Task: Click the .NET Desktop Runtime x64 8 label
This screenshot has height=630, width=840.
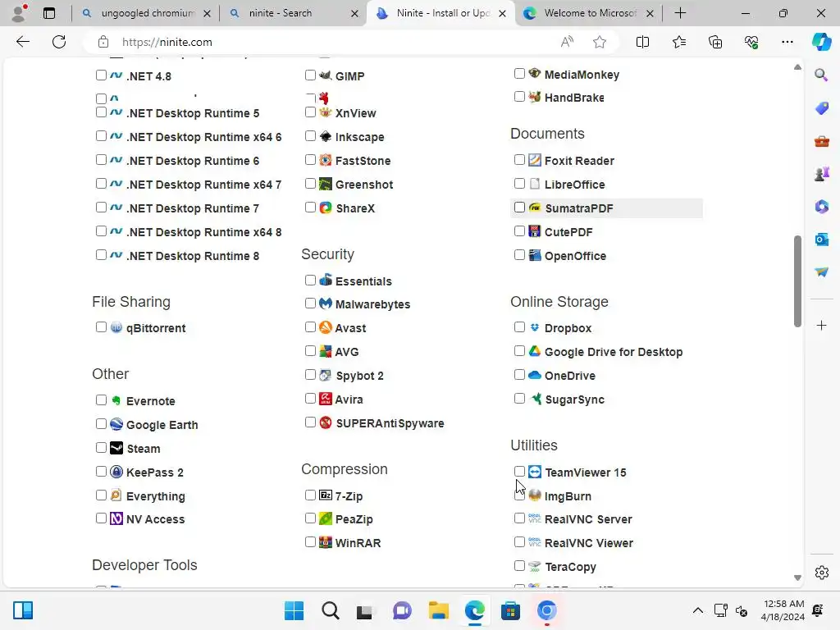Action: pyautogui.click(x=204, y=232)
